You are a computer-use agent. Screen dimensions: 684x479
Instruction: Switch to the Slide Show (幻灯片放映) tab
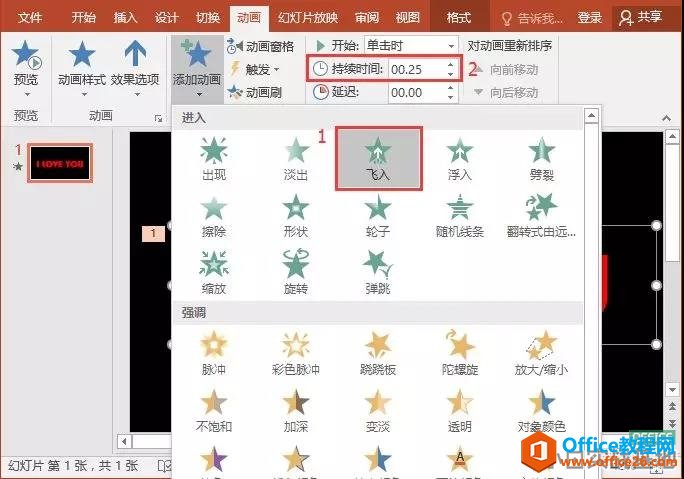click(x=308, y=17)
